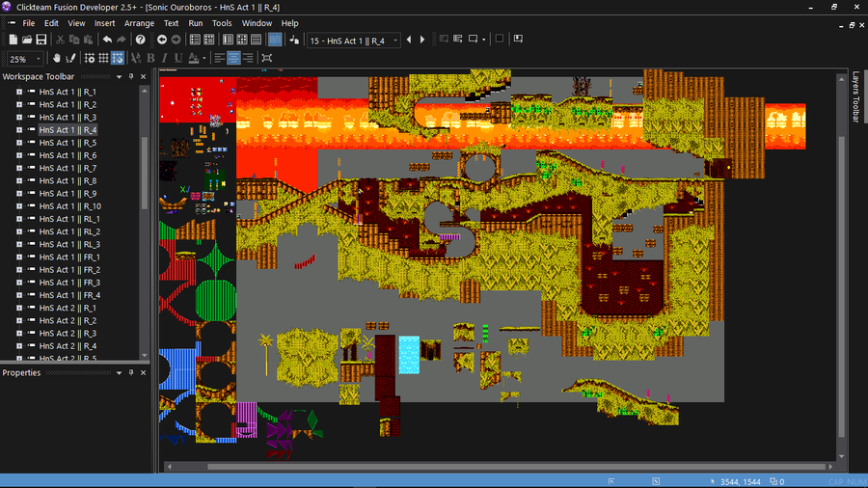
Task: Go to previous frame arrow
Action: (409, 40)
